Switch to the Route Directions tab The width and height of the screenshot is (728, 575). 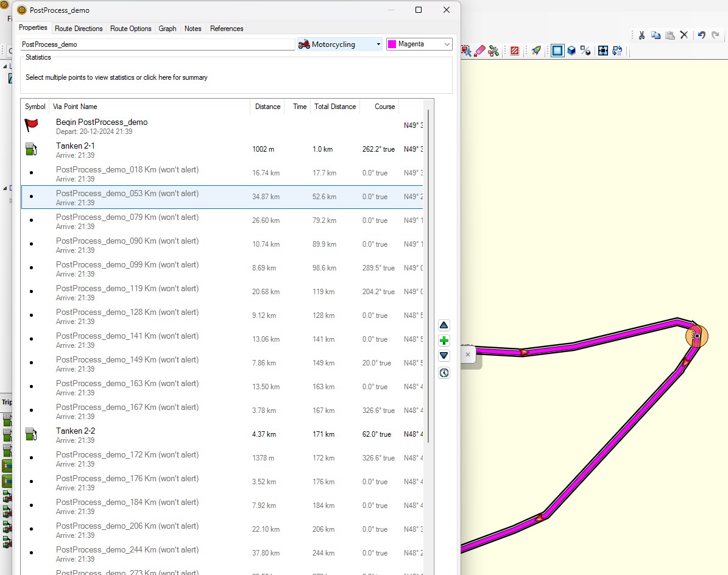click(x=79, y=29)
